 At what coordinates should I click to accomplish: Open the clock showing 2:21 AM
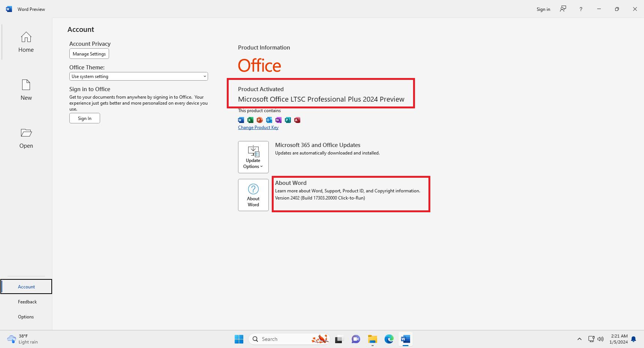point(619,339)
